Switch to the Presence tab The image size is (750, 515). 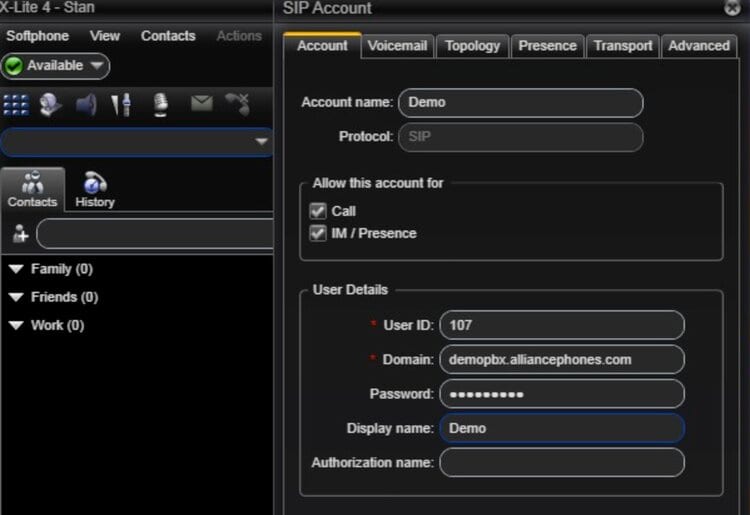[548, 46]
